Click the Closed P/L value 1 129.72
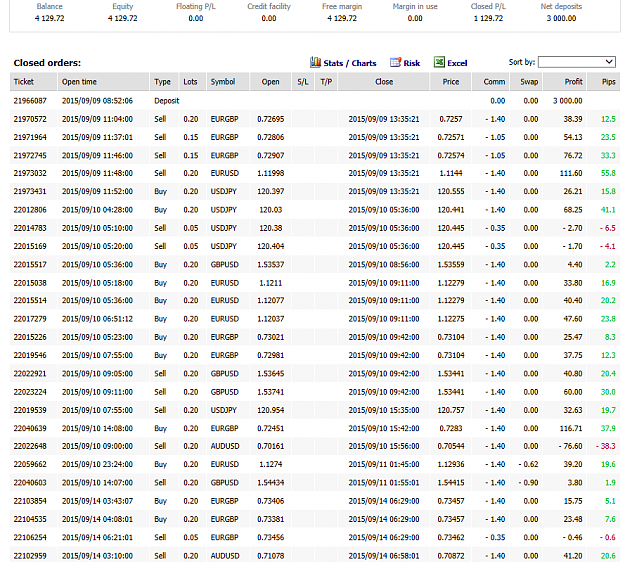This screenshot has width=625, height=562. [x=488, y=18]
